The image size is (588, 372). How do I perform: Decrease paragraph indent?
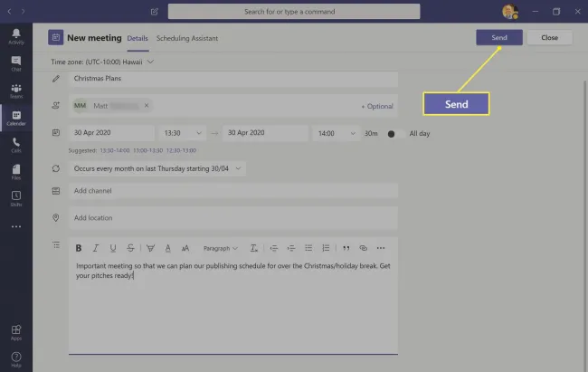click(274, 248)
